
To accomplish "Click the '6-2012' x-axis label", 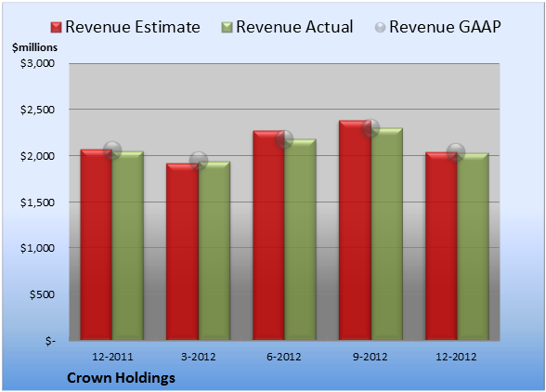I will tap(284, 357).
